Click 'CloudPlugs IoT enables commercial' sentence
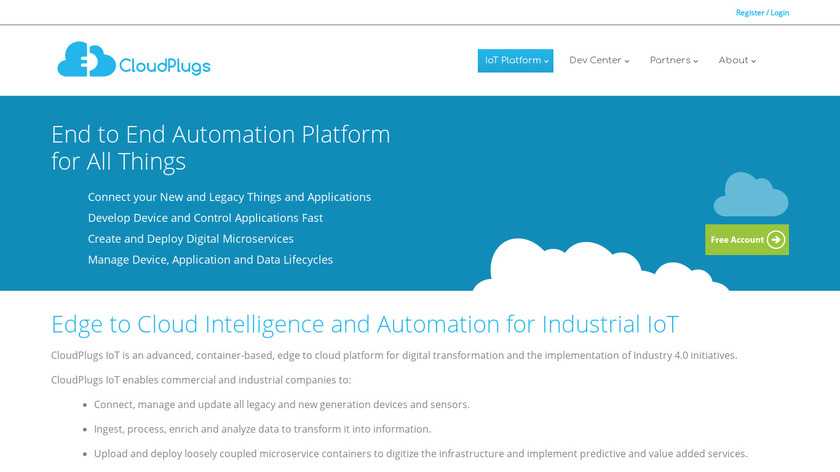The image size is (840, 472). pos(201,380)
